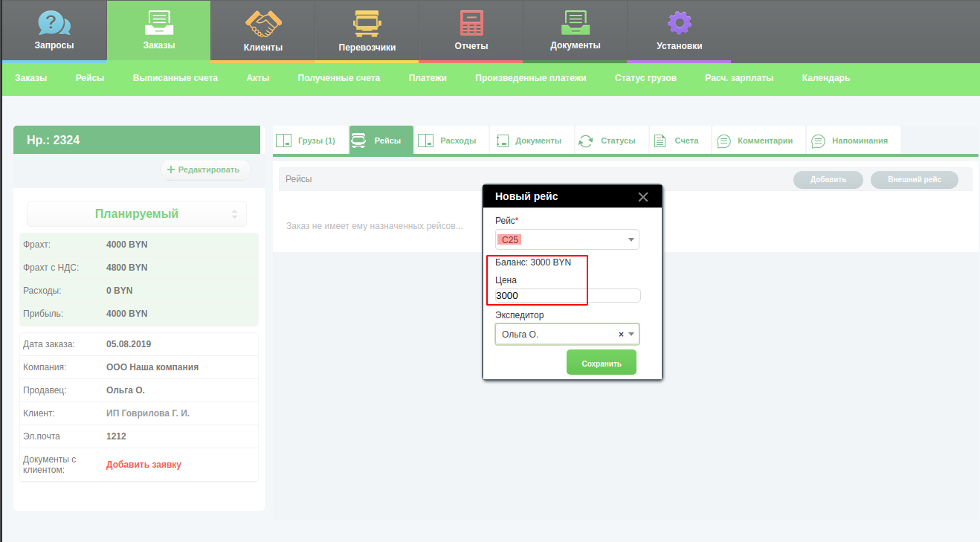Open Выписанные счета submenu item
The width and height of the screenshot is (980, 542).
pos(175,78)
